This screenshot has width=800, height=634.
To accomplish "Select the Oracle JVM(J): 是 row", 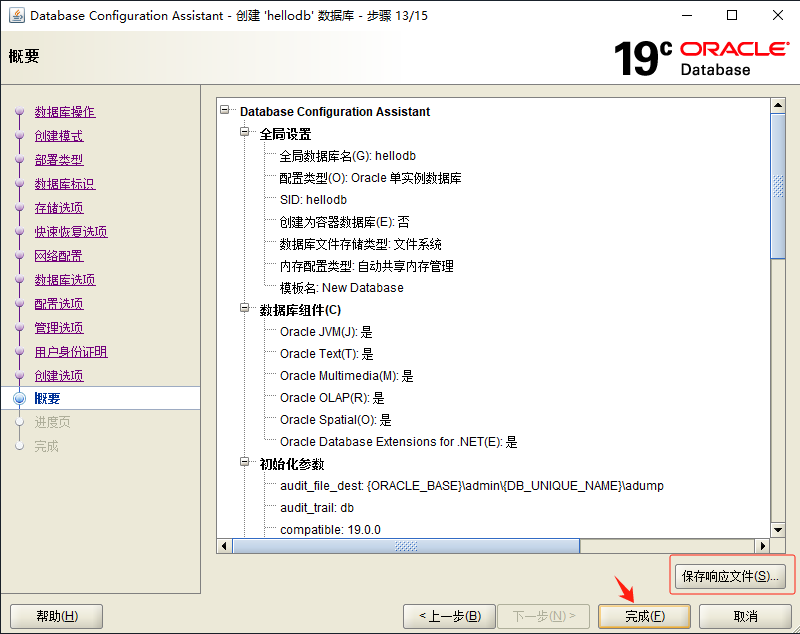I will (326, 332).
